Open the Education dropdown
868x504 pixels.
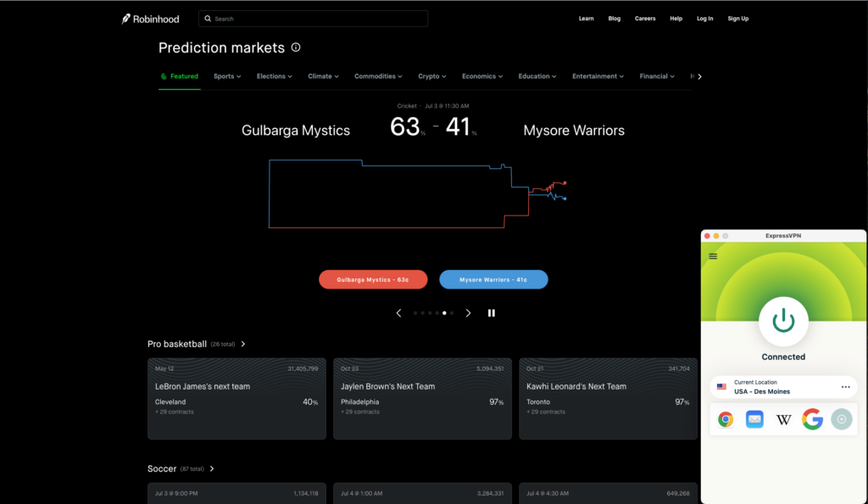(537, 76)
